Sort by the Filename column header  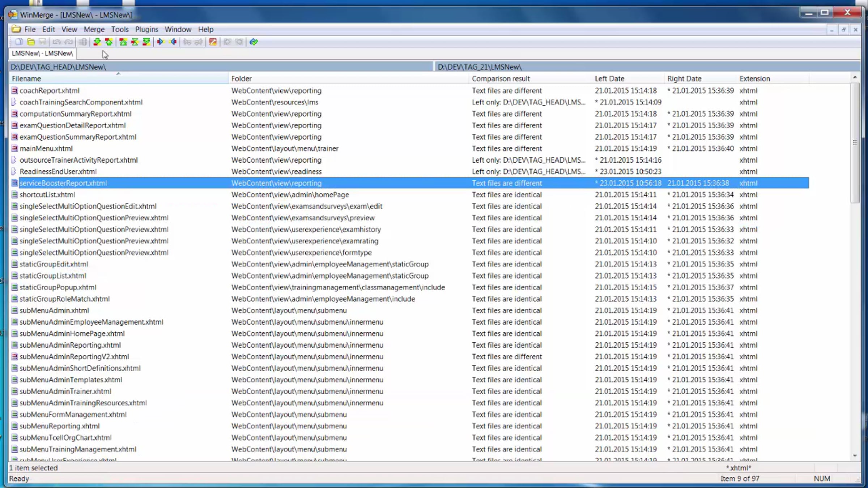point(26,78)
